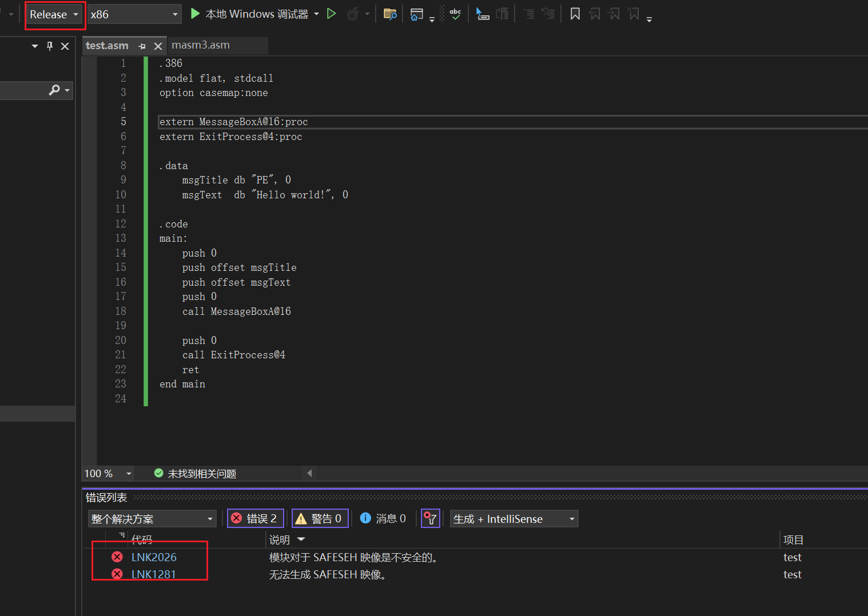
Task: Toggle the 消息 0 filter
Action: [x=383, y=518]
